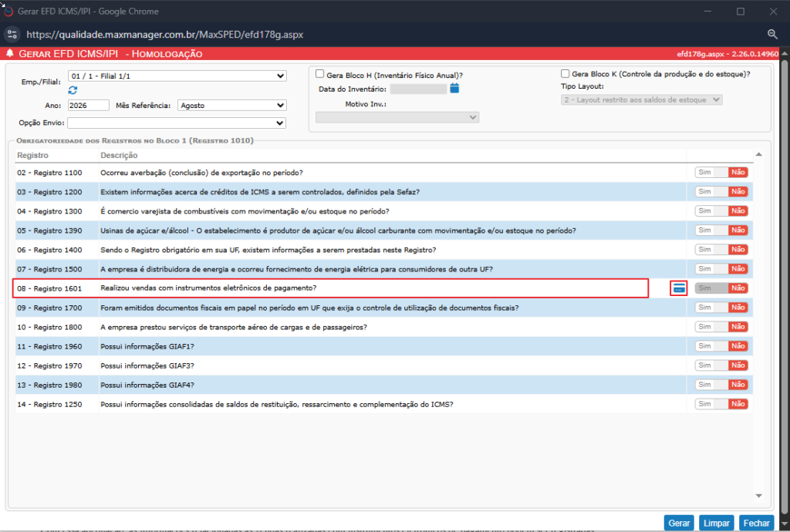Image resolution: width=790 pixels, height=532 pixels.
Task: Select row '10 - Registro 1800'
Action: pyautogui.click(x=384, y=327)
